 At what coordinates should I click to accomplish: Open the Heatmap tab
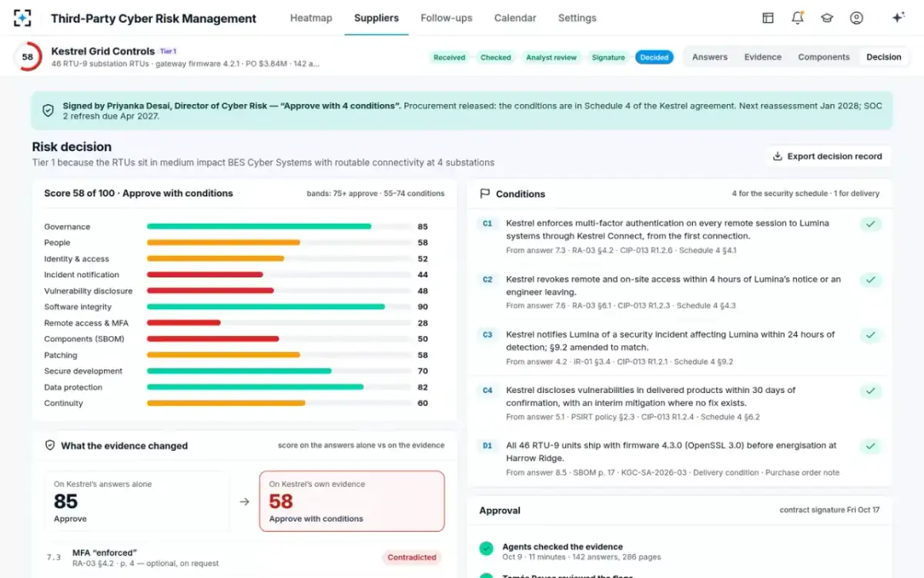pyautogui.click(x=311, y=18)
